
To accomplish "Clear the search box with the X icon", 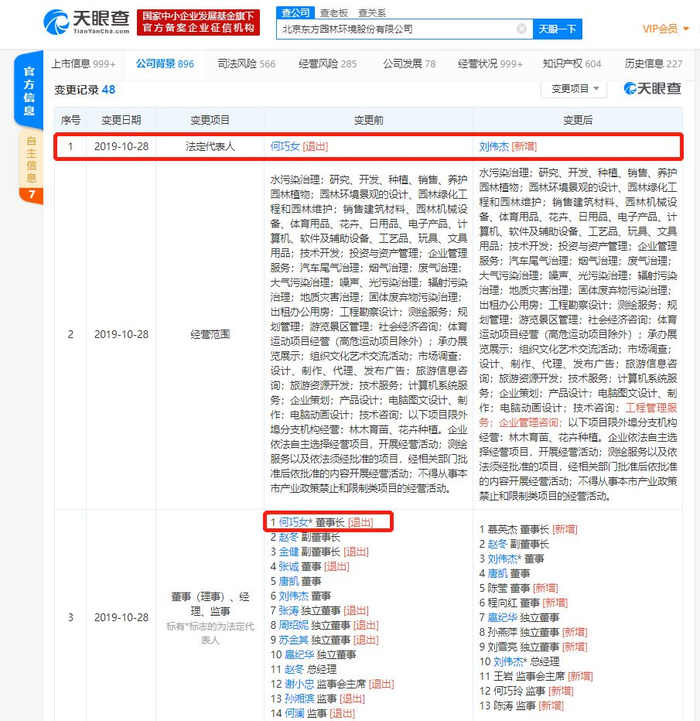I will coord(522,29).
